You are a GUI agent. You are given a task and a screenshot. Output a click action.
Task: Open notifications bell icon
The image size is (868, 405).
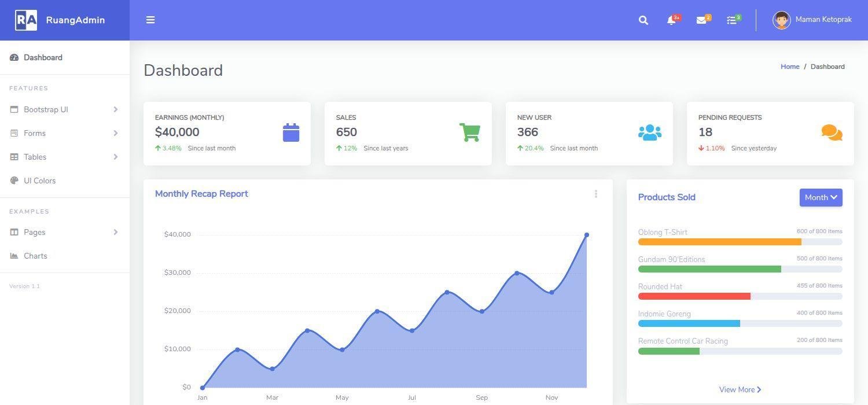(671, 20)
